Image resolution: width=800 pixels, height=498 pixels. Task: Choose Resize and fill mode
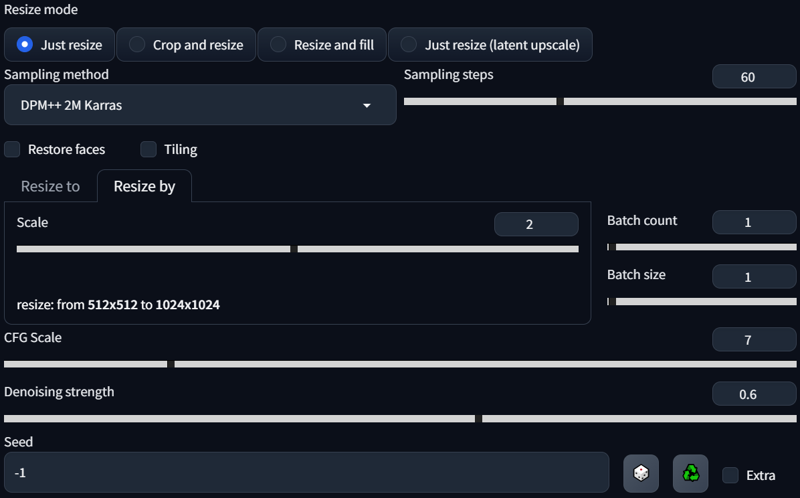coord(322,44)
